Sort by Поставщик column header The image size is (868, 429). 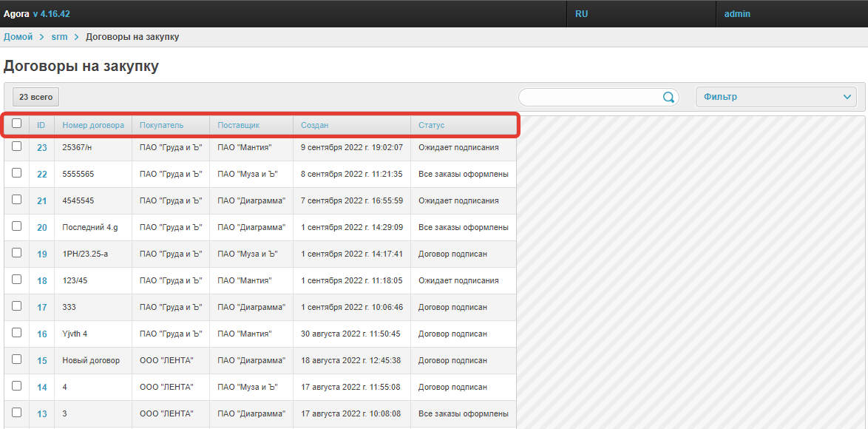pyautogui.click(x=238, y=125)
